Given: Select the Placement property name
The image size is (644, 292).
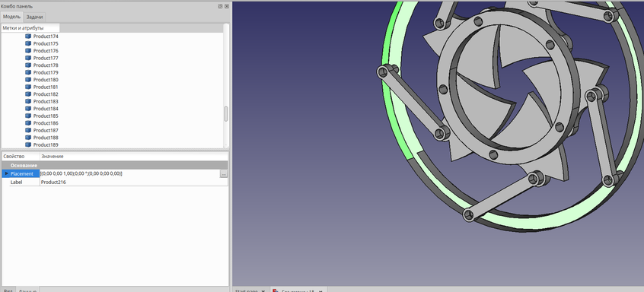Looking at the screenshot, I should [22, 174].
